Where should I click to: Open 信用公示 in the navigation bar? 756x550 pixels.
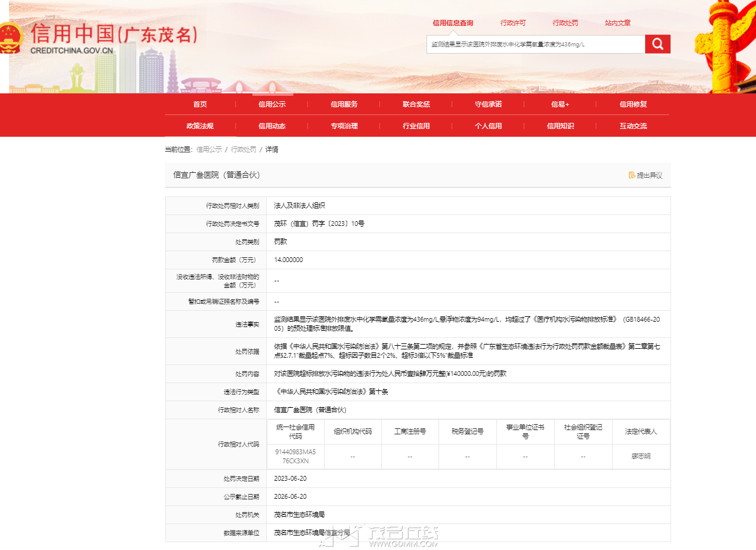(x=272, y=104)
